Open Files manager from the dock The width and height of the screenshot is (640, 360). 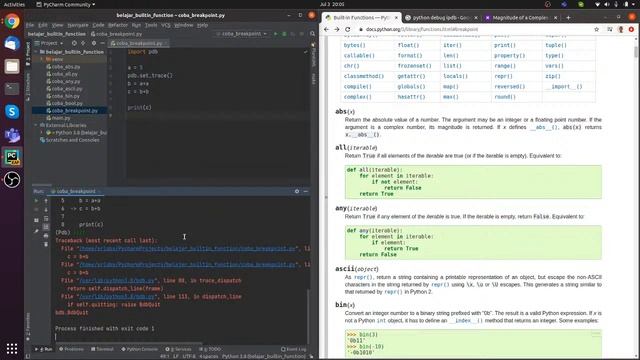pos(12,66)
